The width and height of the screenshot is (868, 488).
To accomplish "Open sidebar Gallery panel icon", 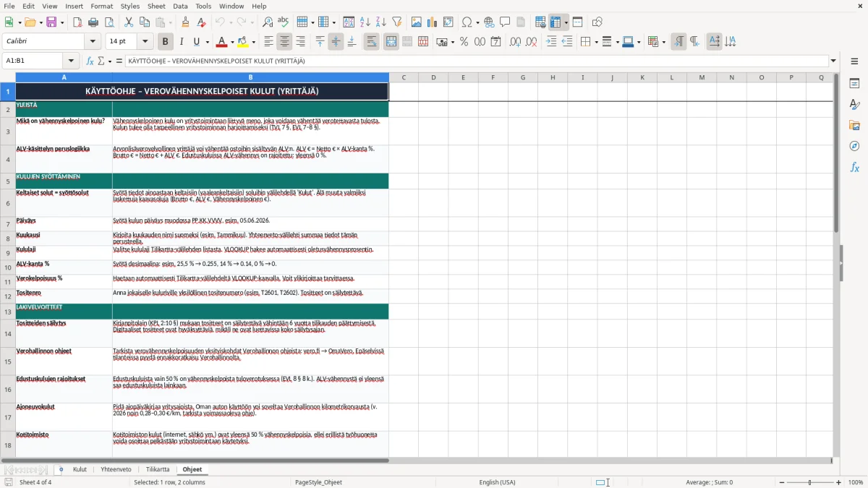I will click(854, 125).
